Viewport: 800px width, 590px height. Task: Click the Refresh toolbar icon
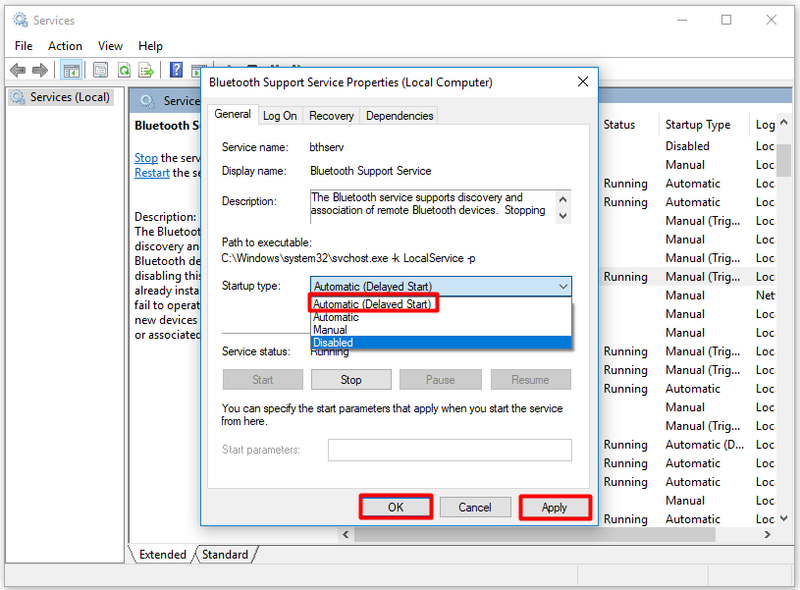[x=124, y=70]
